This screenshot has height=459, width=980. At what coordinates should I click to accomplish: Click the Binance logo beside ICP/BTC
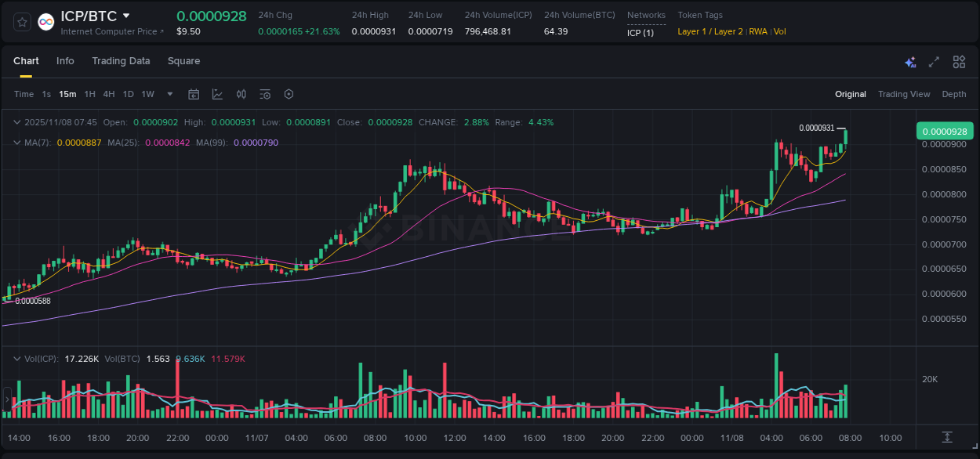tap(46, 21)
